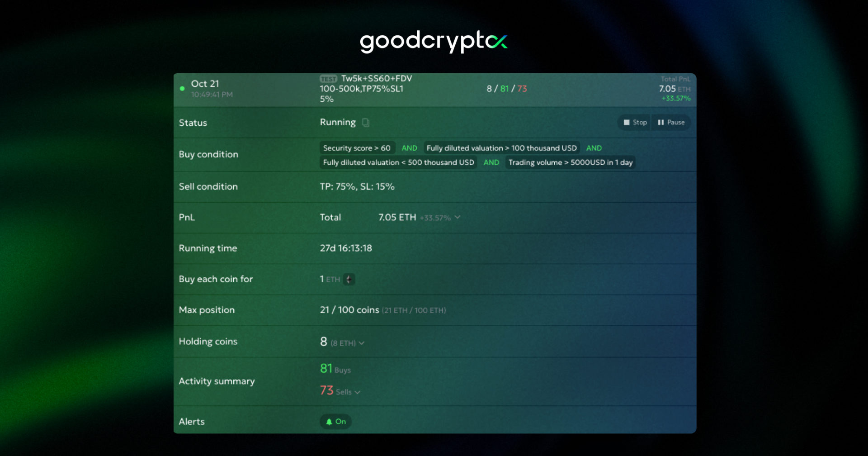
Task: Toggle the Alerts On bell switch
Action: (335, 422)
